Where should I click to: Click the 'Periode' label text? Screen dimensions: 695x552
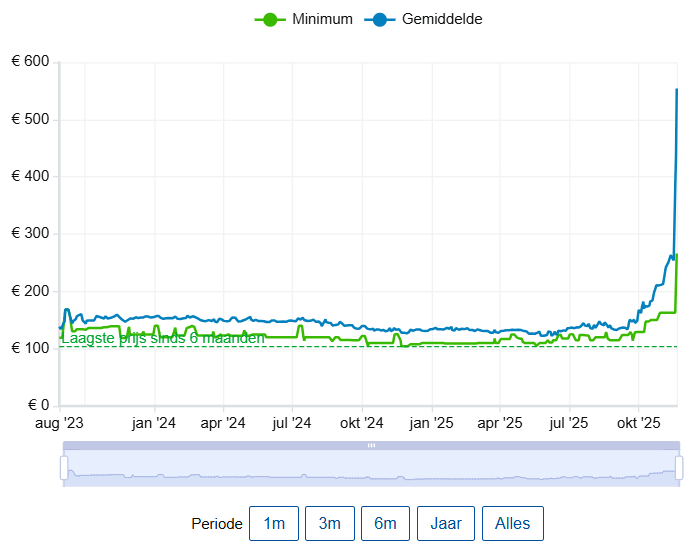pyautogui.click(x=217, y=523)
